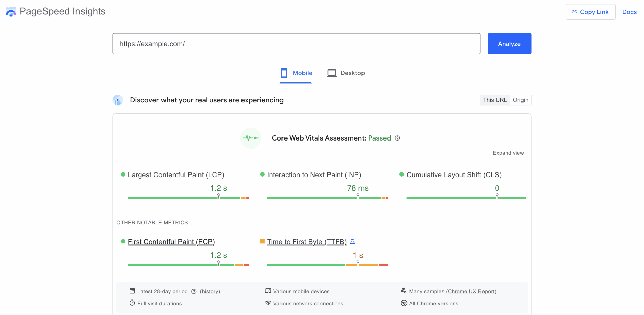Click the URL input field
The height and width of the screenshot is (315, 644).
(296, 44)
